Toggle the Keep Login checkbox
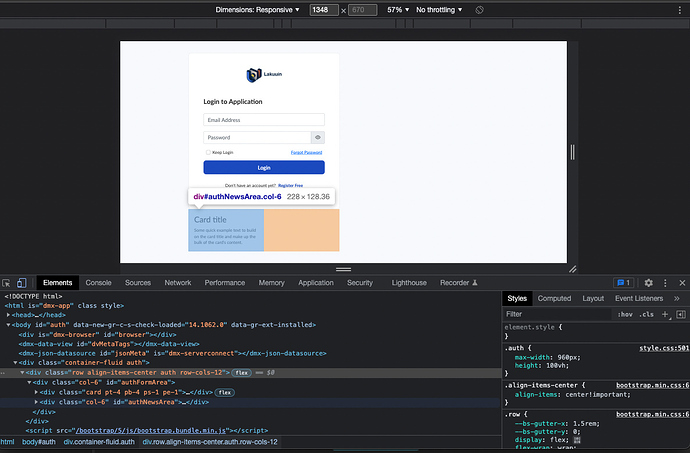The width and height of the screenshot is (690, 453). pyautogui.click(x=208, y=152)
